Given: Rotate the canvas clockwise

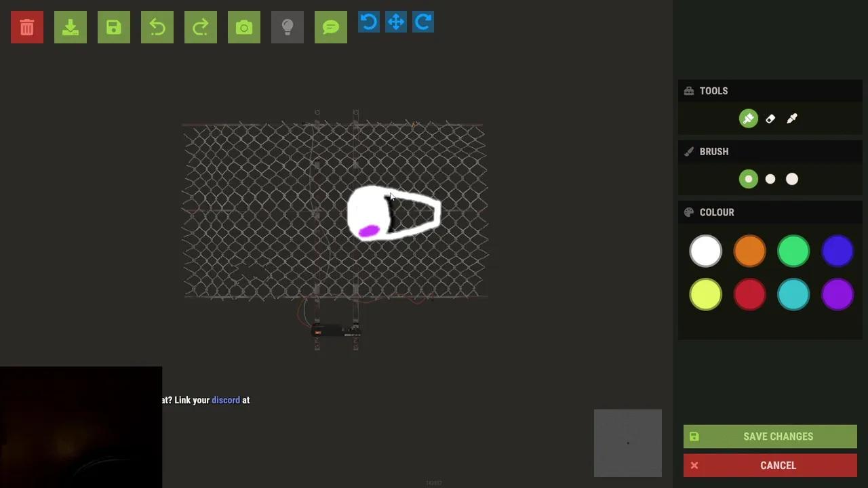Looking at the screenshot, I should click(x=423, y=22).
